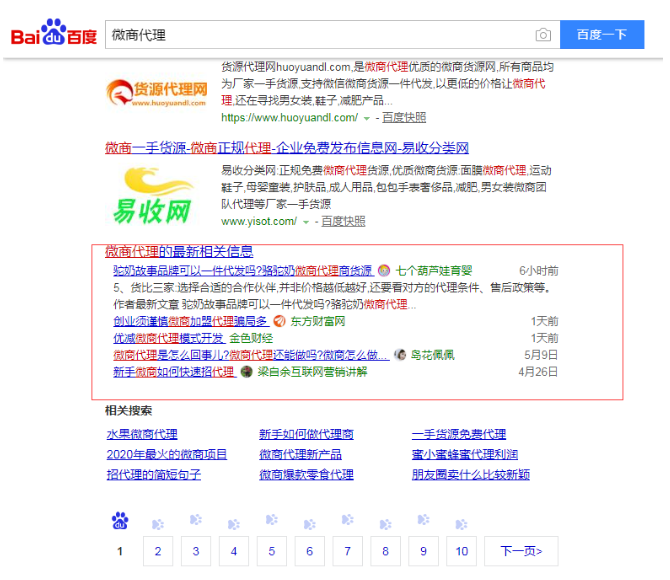Click 下一页 next page button

coord(521,551)
